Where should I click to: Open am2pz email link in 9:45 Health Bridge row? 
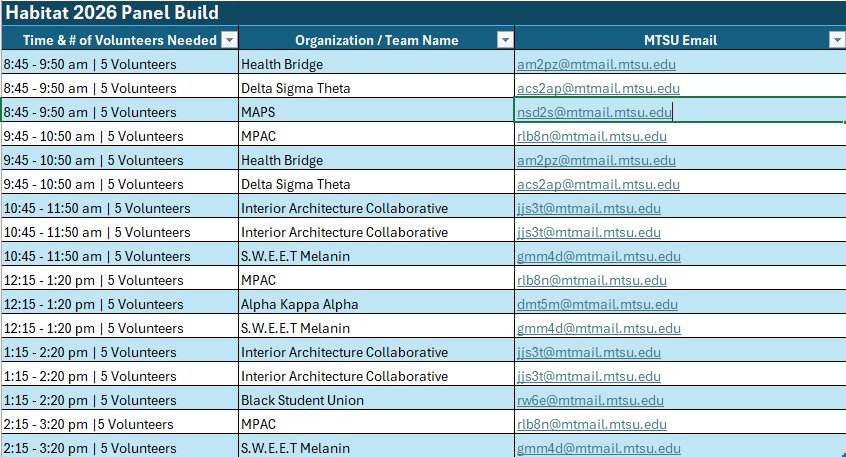pos(596,160)
